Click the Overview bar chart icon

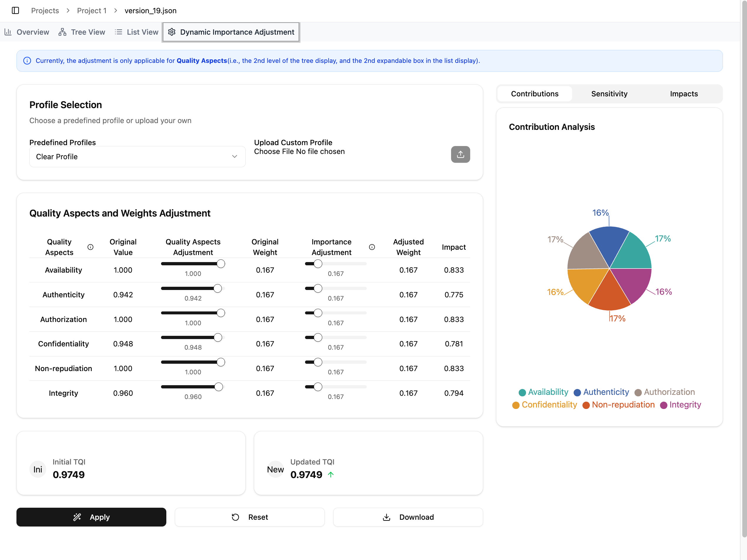coord(8,32)
